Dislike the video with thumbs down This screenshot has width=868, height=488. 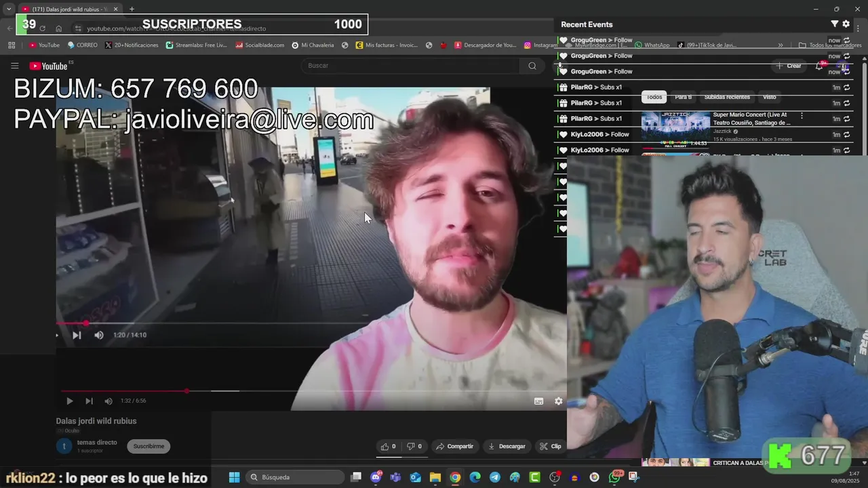click(x=414, y=446)
